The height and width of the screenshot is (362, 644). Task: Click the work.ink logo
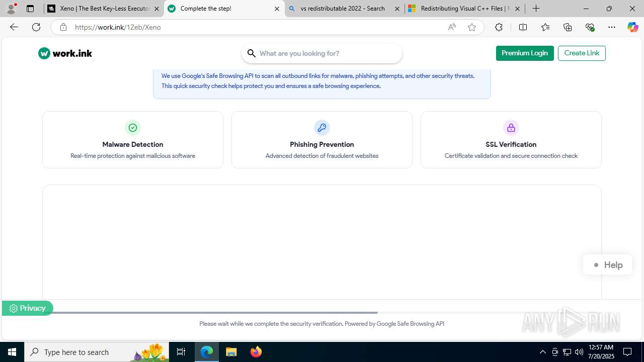(x=65, y=53)
